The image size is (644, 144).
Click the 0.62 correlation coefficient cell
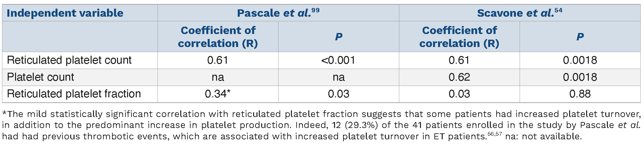(x=459, y=77)
